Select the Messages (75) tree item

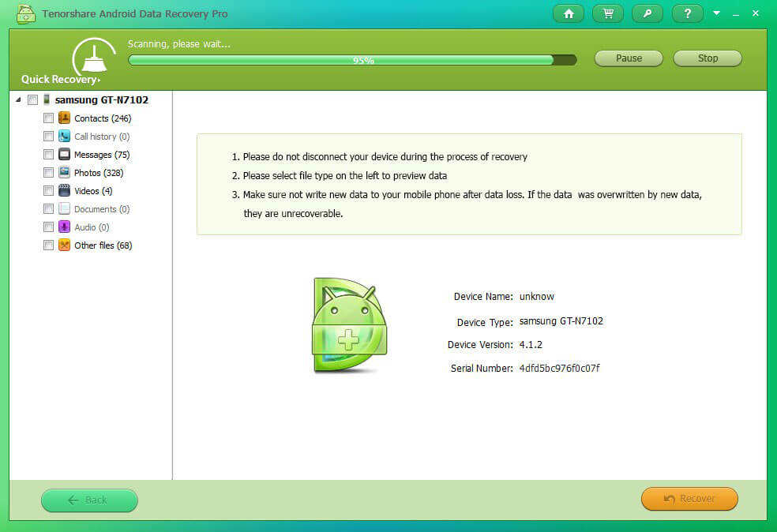(102, 155)
